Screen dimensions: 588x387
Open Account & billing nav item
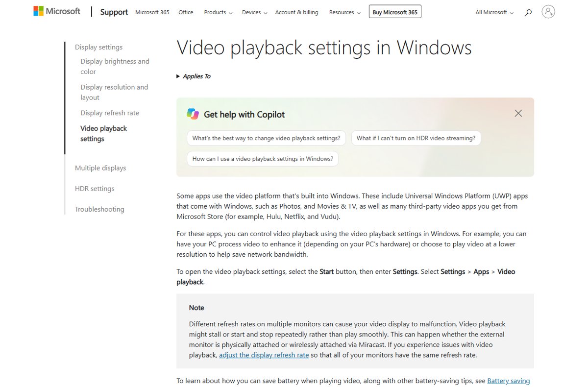(296, 12)
